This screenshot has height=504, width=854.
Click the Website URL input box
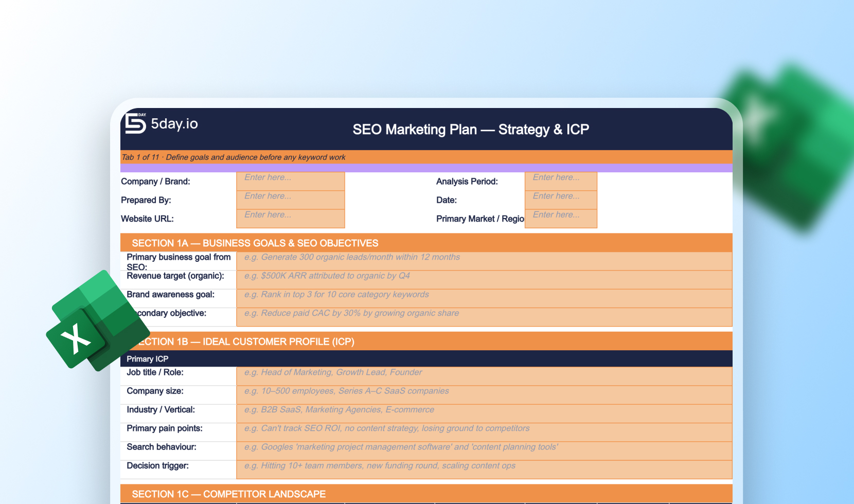pyautogui.click(x=290, y=219)
